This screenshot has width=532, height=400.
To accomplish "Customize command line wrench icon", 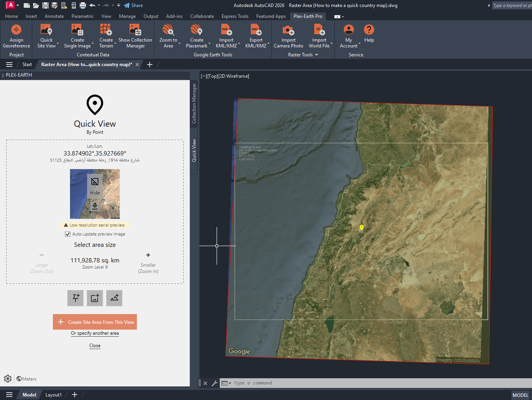I will (x=214, y=383).
